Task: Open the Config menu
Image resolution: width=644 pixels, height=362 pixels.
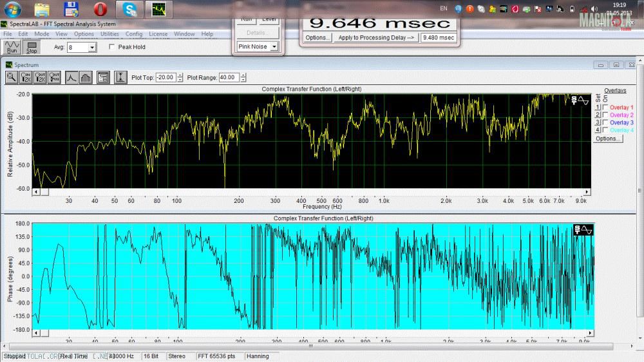Action: [134, 33]
